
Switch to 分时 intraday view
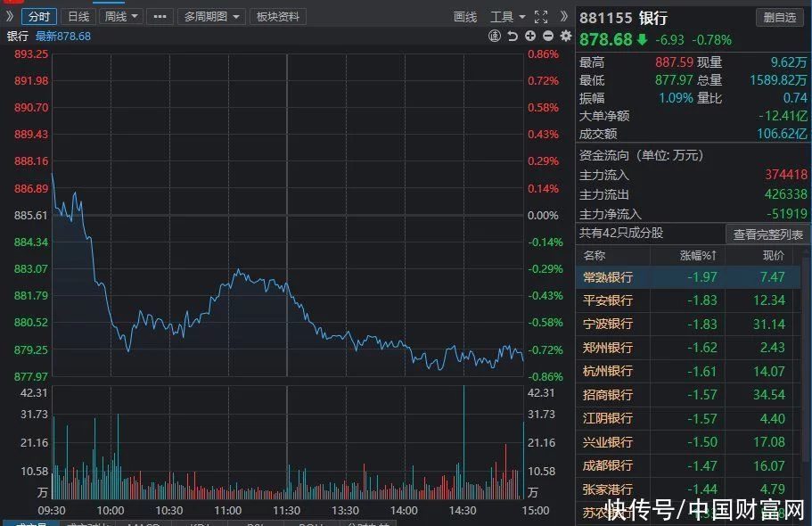pyautogui.click(x=39, y=17)
